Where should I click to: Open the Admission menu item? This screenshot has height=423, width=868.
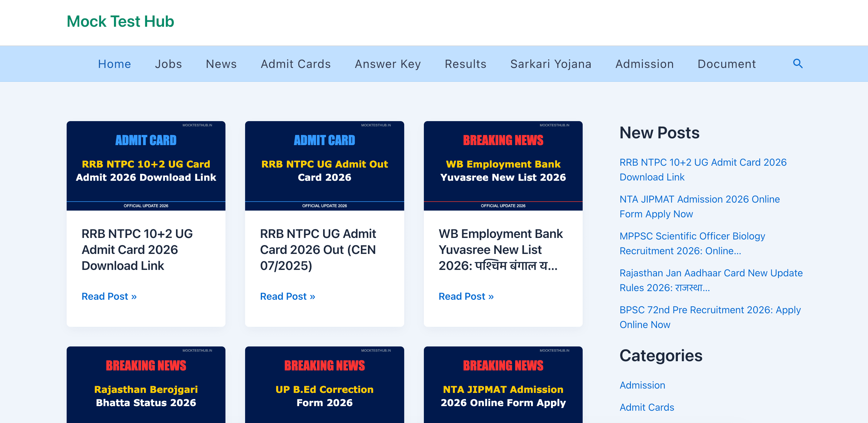tap(644, 64)
